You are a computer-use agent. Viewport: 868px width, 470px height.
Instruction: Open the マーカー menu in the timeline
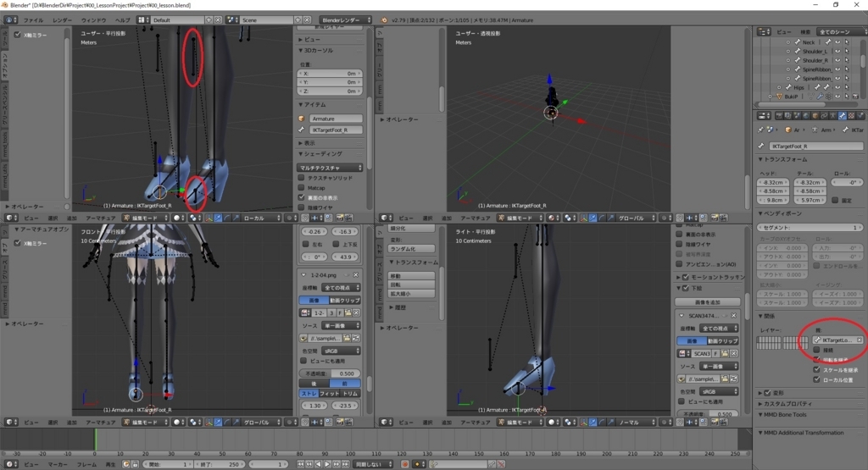point(58,464)
